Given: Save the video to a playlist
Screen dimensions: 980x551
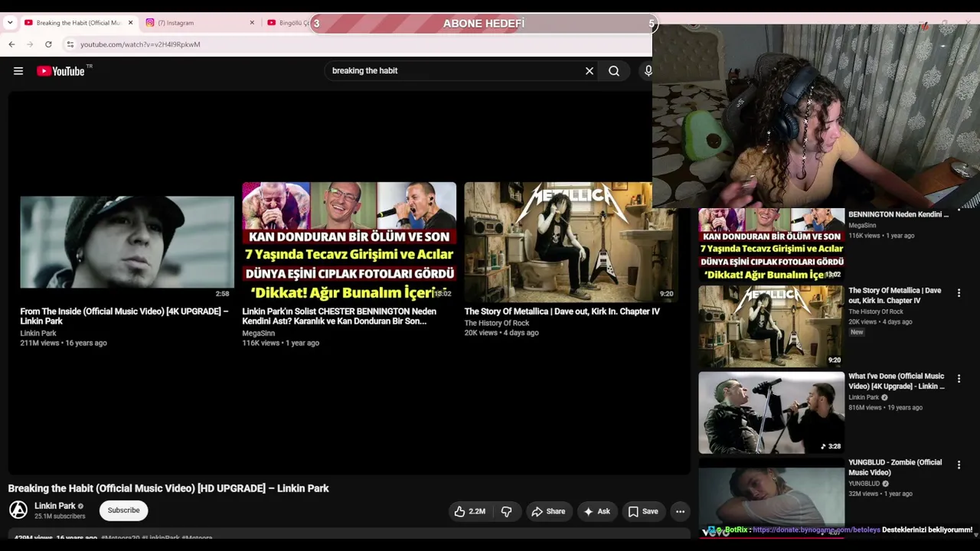Looking at the screenshot, I should click(x=643, y=511).
